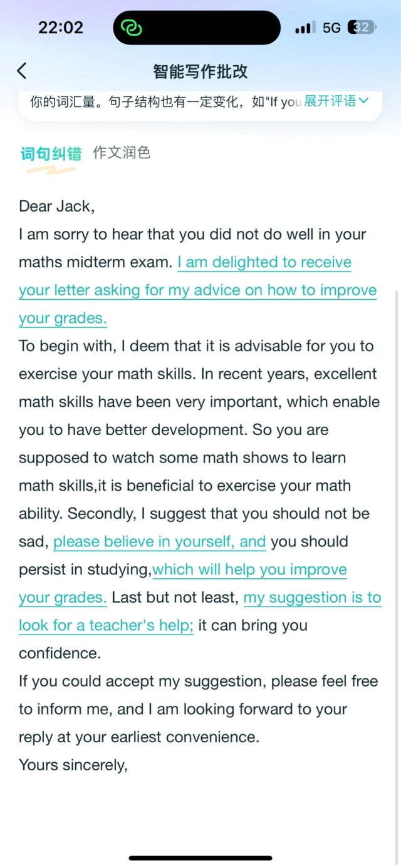This screenshot has width=401, height=868.
Task: Tap the 5G network indicator
Action: tap(331, 28)
